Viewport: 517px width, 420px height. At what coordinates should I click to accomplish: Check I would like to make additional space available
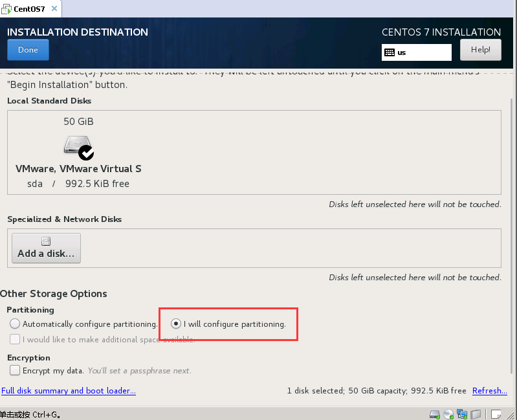click(x=15, y=339)
